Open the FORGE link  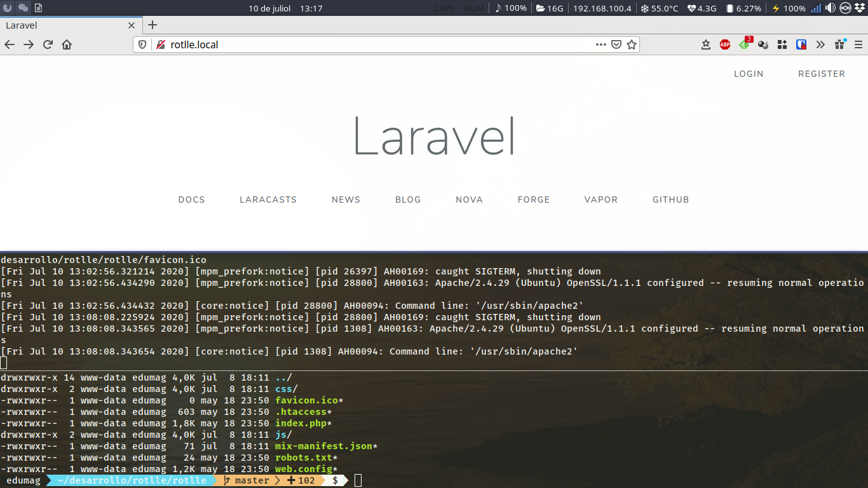pos(534,200)
